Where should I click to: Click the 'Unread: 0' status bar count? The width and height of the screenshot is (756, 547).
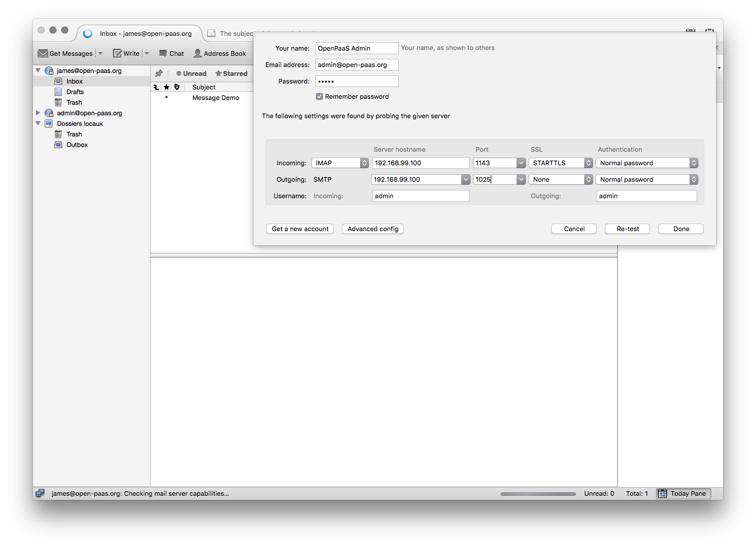599,493
